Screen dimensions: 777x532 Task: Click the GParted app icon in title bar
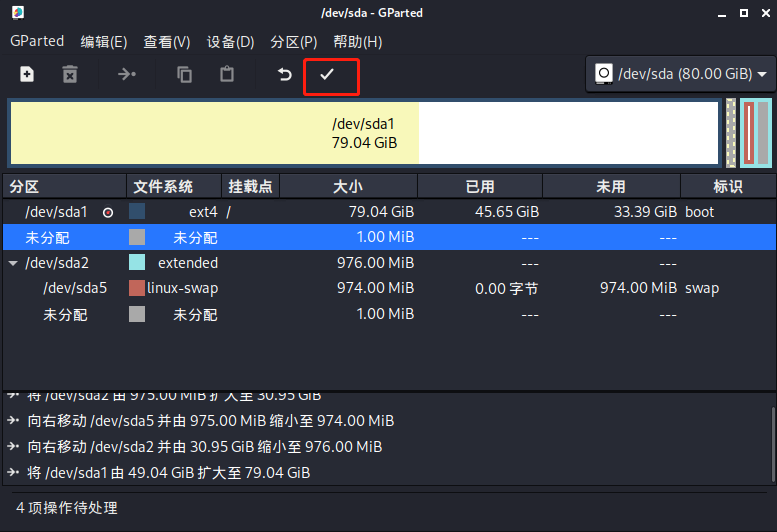point(18,12)
